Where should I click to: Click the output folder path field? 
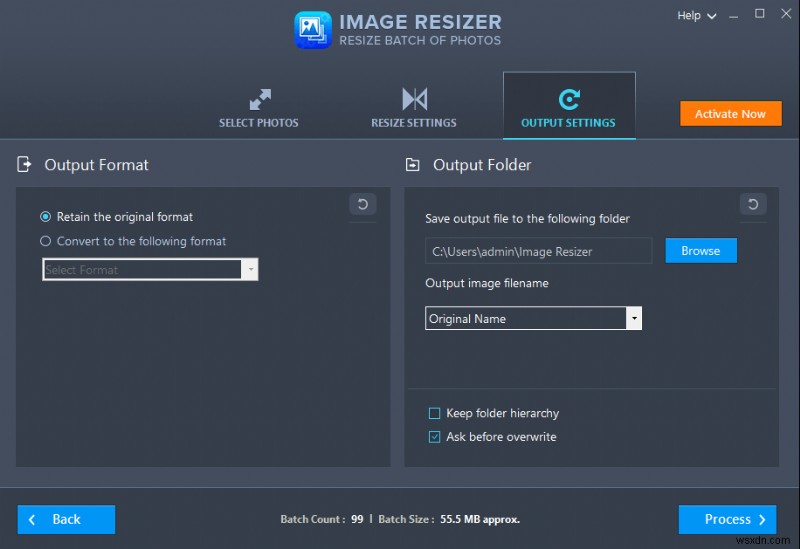539,251
